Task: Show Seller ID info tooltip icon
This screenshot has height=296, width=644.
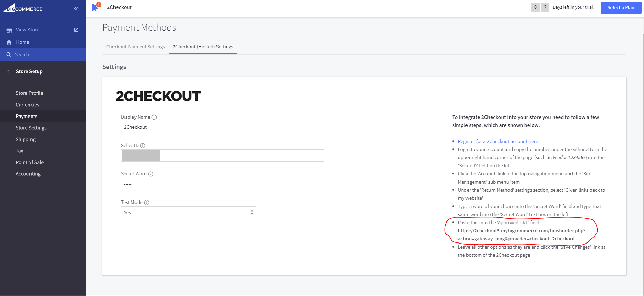Action: click(143, 146)
